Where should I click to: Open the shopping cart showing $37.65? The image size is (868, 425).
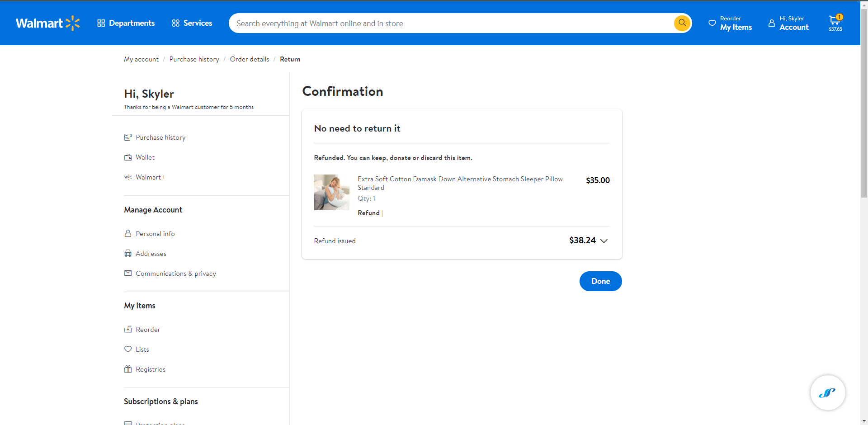pyautogui.click(x=835, y=23)
